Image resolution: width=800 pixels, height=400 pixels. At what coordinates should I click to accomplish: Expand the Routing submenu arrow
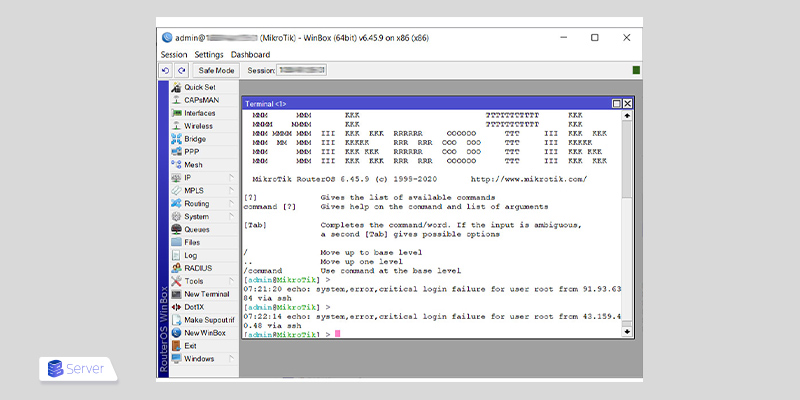[231, 204]
